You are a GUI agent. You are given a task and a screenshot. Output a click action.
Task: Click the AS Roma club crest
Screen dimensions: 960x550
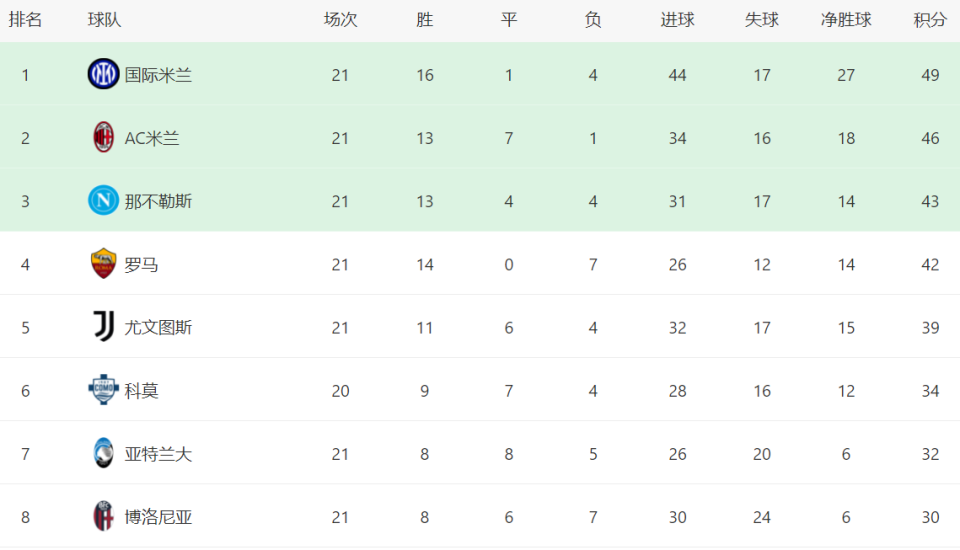point(103,264)
